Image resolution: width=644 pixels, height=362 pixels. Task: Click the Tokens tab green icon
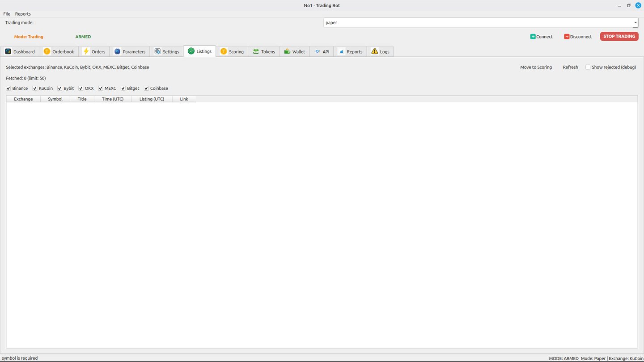pyautogui.click(x=256, y=51)
